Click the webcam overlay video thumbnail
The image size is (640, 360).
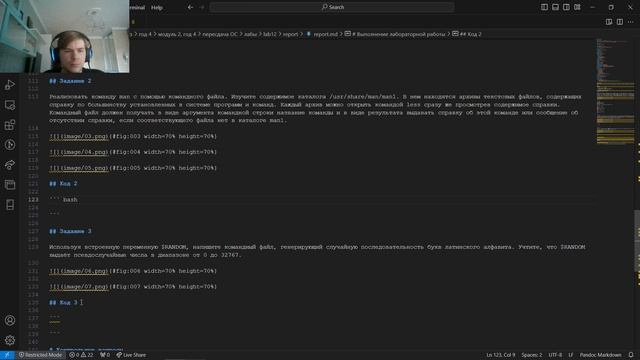[64, 36]
